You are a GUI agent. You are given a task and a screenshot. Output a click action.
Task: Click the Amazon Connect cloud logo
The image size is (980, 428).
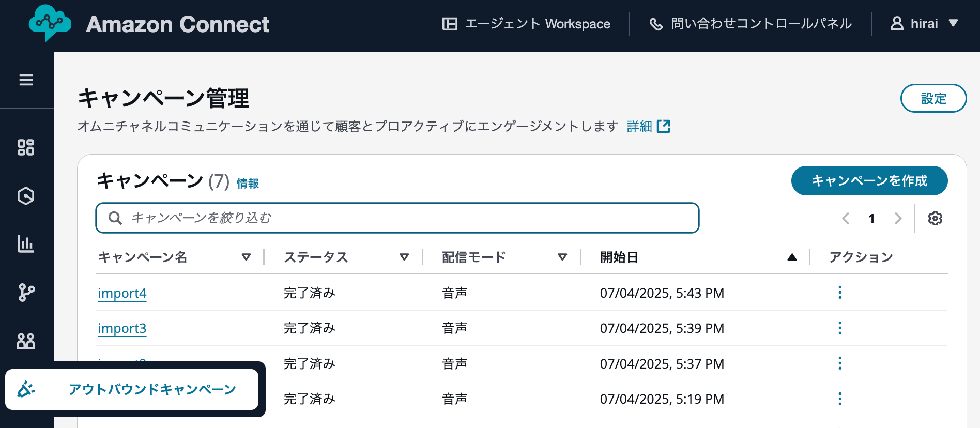coord(50,23)
